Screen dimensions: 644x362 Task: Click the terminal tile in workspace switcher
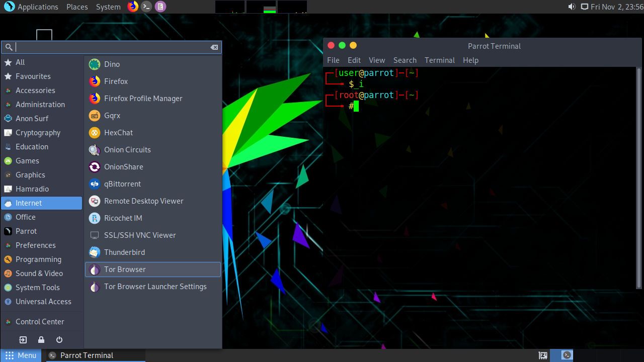coord(567,355)
